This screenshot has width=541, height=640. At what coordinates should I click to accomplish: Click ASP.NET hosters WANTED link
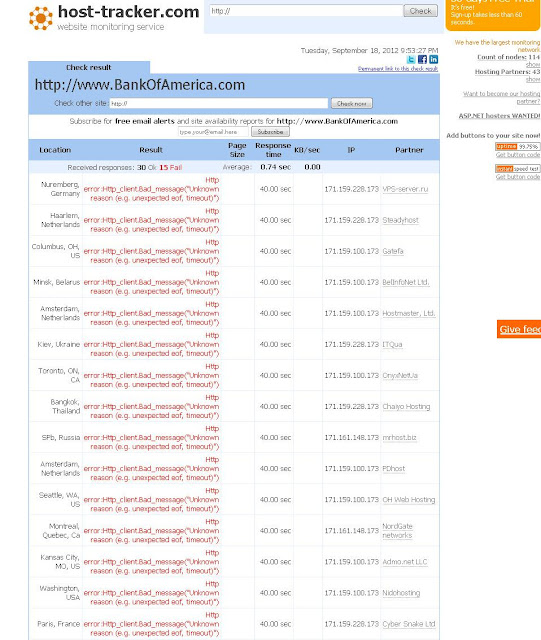[499, 116]
